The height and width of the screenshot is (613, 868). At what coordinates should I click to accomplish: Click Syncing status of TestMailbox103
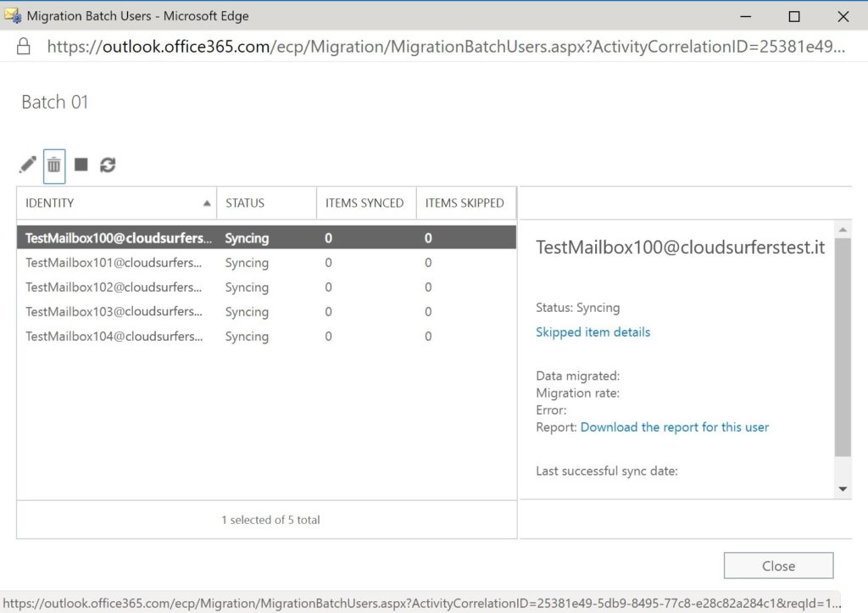(x=247, y=312)
